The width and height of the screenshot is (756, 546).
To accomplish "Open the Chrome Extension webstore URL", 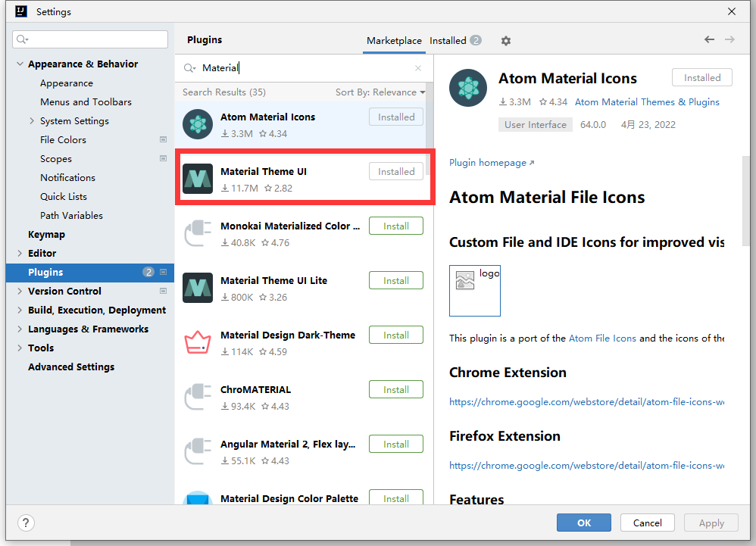I will coord(586,402).
